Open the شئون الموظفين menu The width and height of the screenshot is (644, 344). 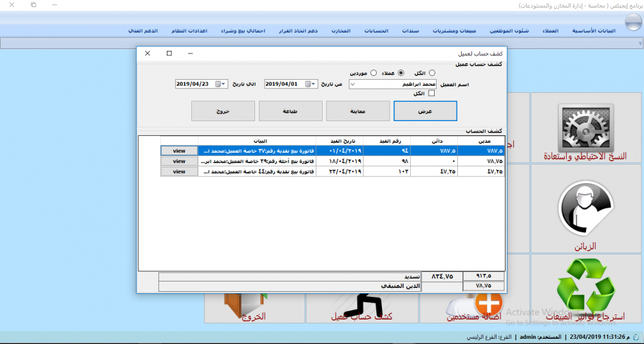(x=509, y=31)
